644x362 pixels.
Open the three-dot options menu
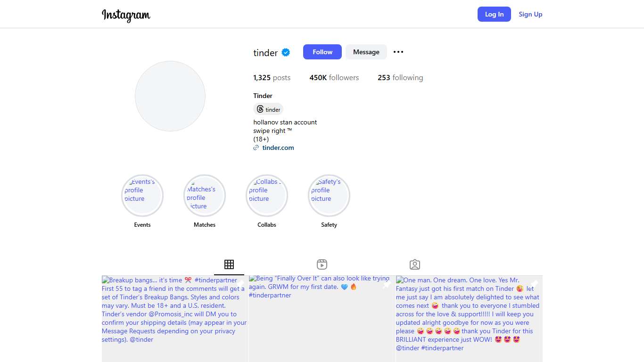pyautogui.click(x=398, y=52)
